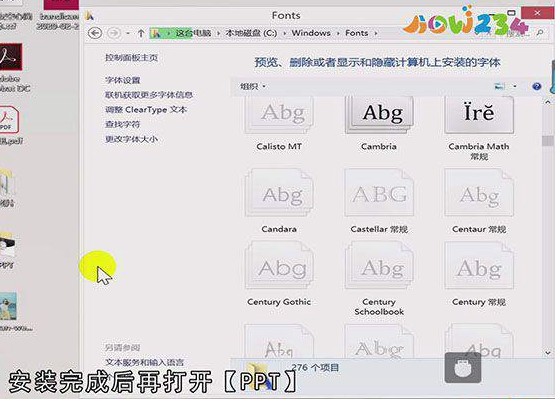Image resolution: width=555 pixels, height=399 pixels.
Task: Click the Cambria Math 常规 label text
Action: (x=479, y=151)
